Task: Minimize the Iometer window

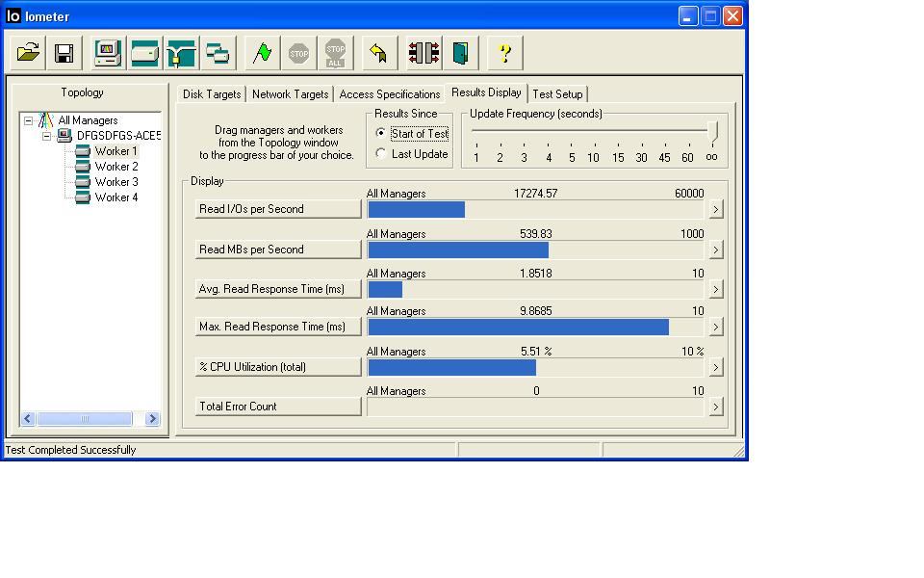Action: pyautogui.click(x=687, y=16)
